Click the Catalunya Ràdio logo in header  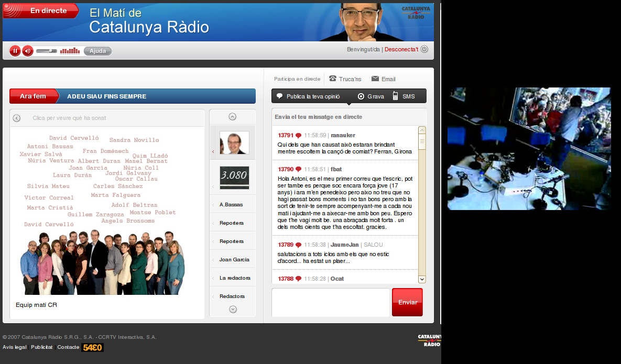[416, 13]
